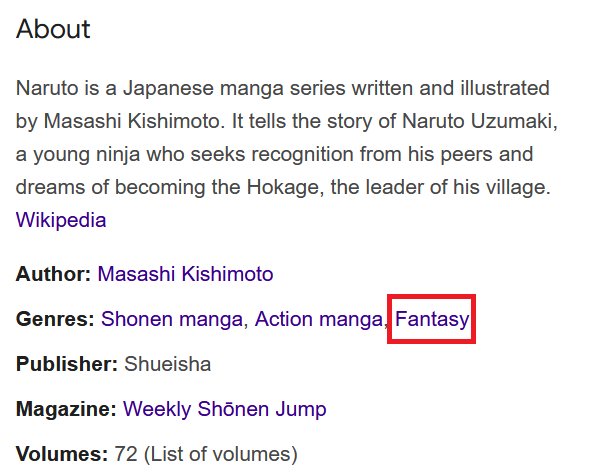The width and height of the screenshot is (589, 476).
Task: Open the Wikipedia source link
Action: point(61,220)
